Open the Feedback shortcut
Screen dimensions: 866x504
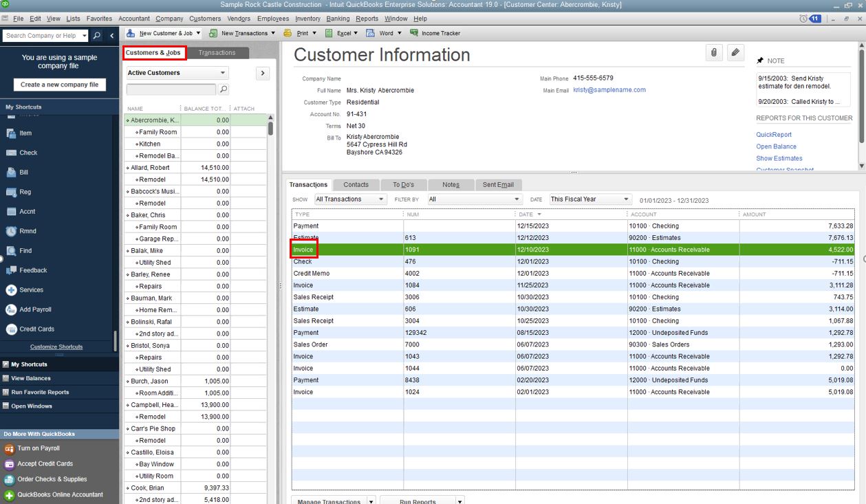[x=26, y=270]
